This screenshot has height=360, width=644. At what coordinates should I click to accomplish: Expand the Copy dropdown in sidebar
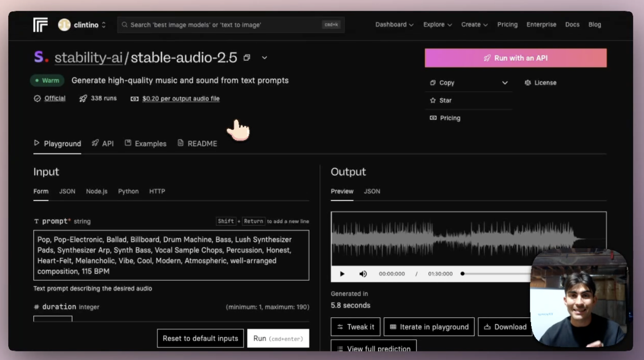[469, 83]
